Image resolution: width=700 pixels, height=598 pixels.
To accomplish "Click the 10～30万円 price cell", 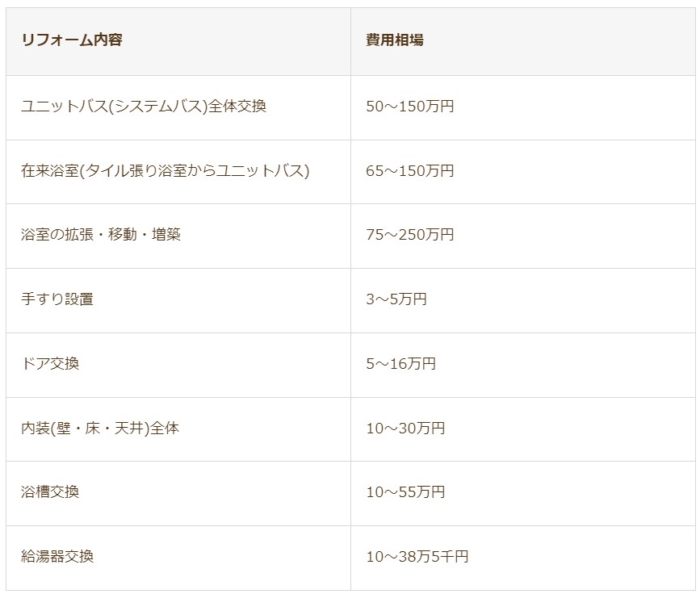I will [405, 429].
